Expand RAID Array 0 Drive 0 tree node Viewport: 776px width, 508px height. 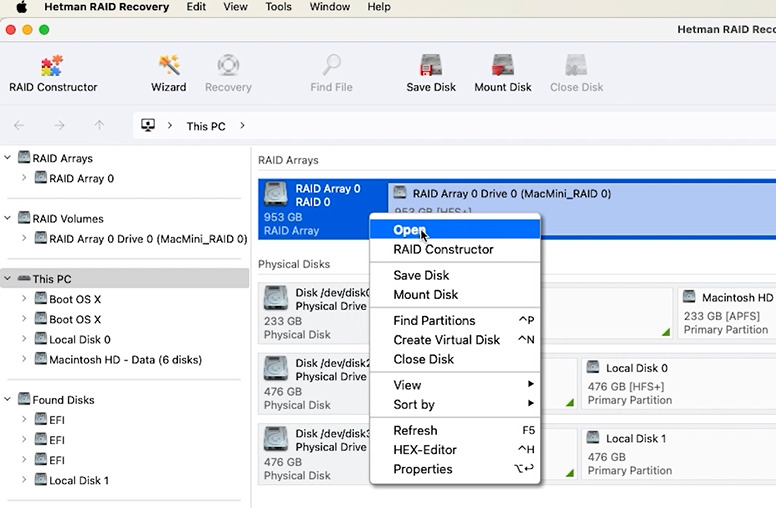point(24,238)
